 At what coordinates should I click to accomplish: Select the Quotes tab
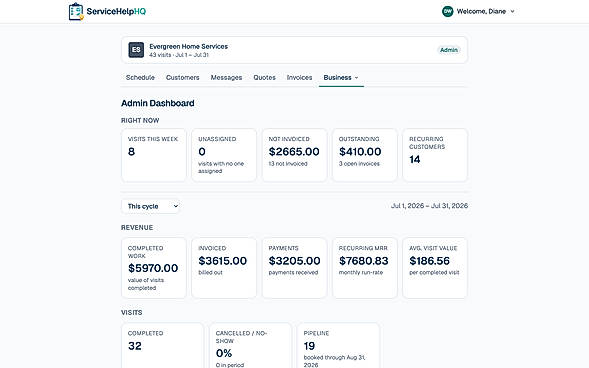(264, 77)
